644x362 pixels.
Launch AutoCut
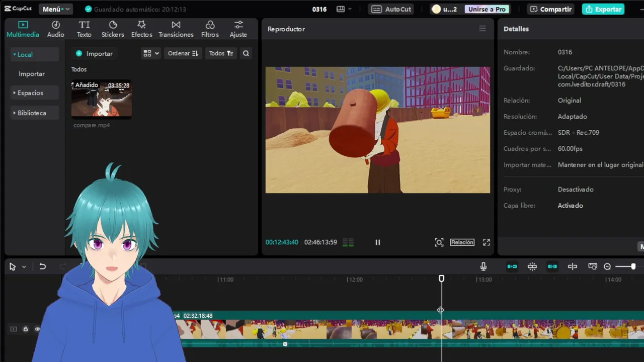coord(391,9)
